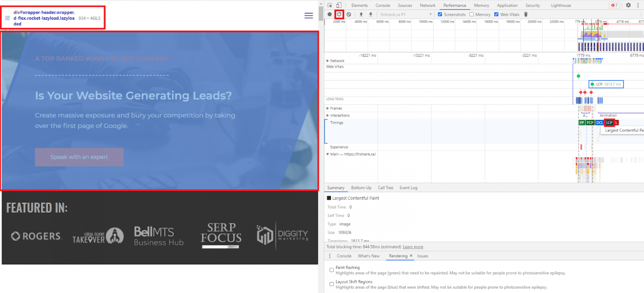Click the Learn more link
The width and height of the screenshot is (644, 293).
coord(413,247)
